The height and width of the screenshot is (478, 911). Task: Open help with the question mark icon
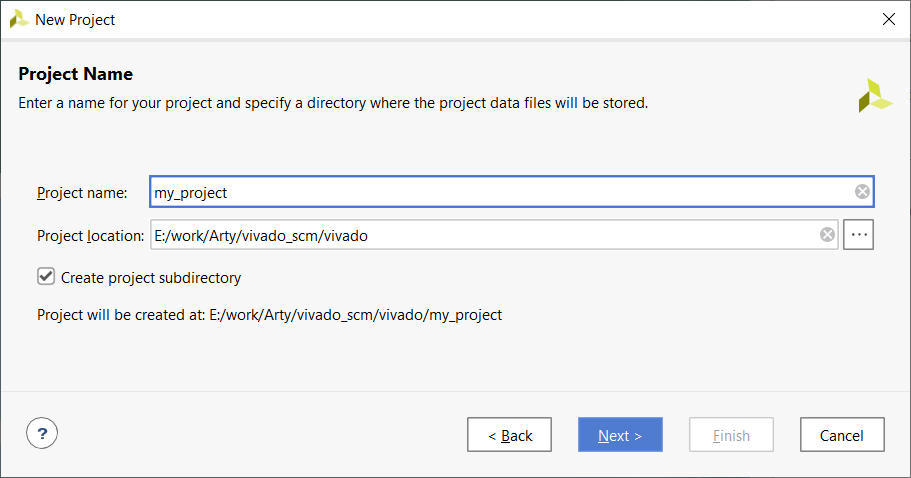42,433
